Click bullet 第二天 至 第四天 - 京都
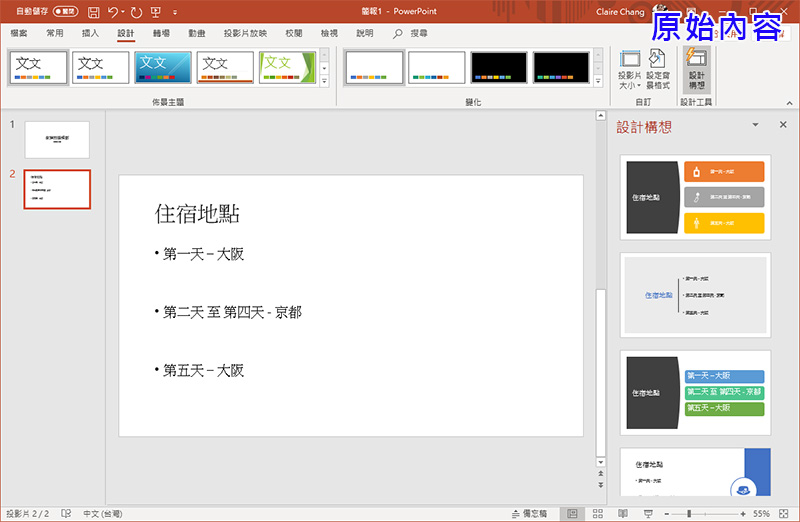 (x=232, y=312)
